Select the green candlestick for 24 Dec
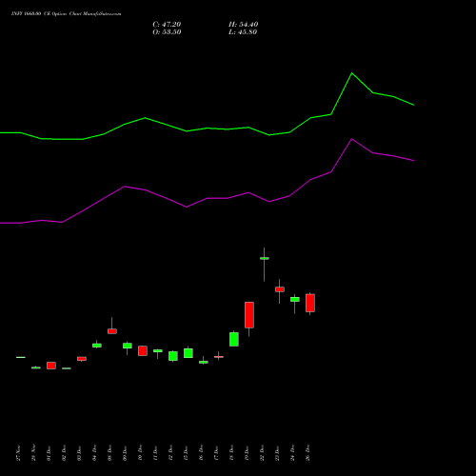Screen dimensions: 476x476 (295, 300)
